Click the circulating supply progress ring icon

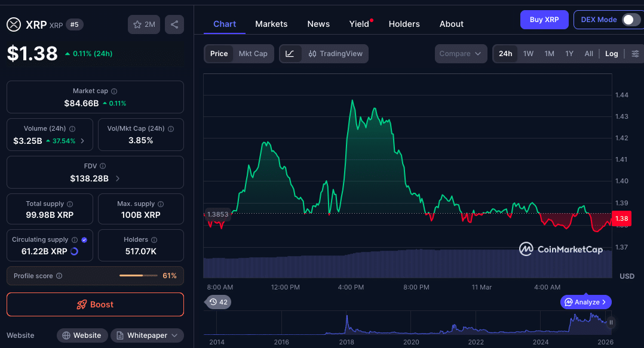74,251
